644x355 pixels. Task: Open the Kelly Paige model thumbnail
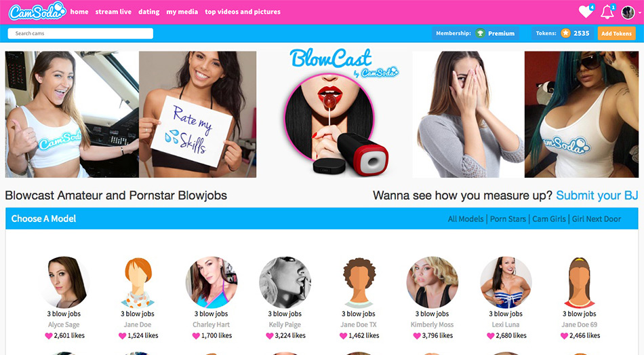pos(285,282)
